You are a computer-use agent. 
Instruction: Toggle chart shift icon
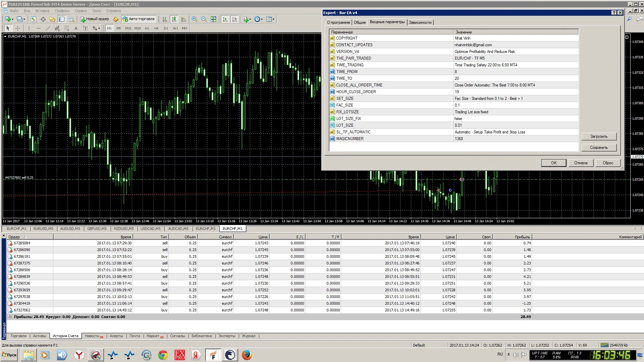pyautogui.click(x=234, y=19)
